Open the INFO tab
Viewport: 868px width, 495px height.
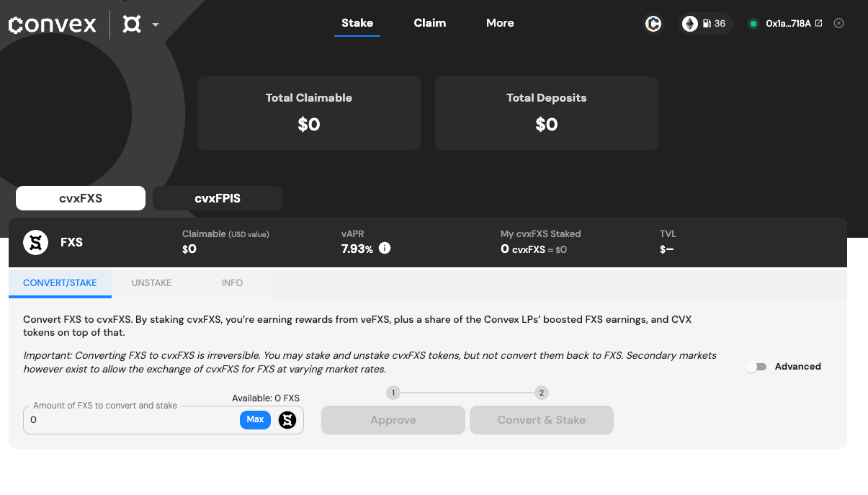click(x=232, y=283)
